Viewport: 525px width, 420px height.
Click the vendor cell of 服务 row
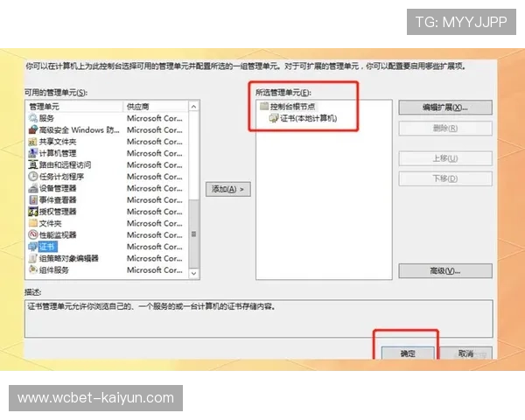coord(155,118)
